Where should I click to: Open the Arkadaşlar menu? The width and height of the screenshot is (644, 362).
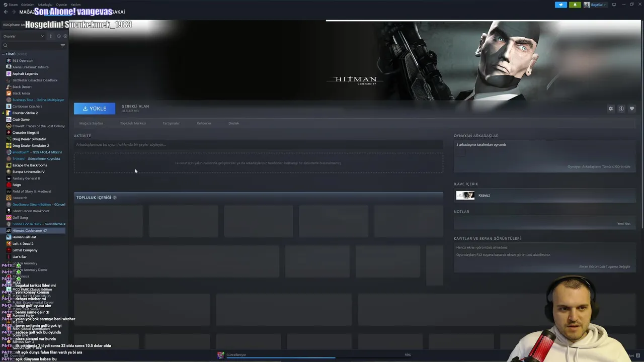pyautogui.click(x=45, y=5)
